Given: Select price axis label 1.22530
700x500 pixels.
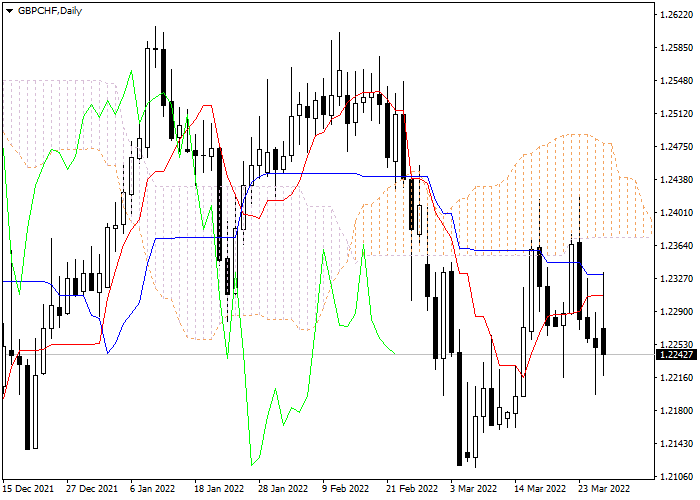Looking at the screenshot, I should pyautogui.click(x=676, y=345).
